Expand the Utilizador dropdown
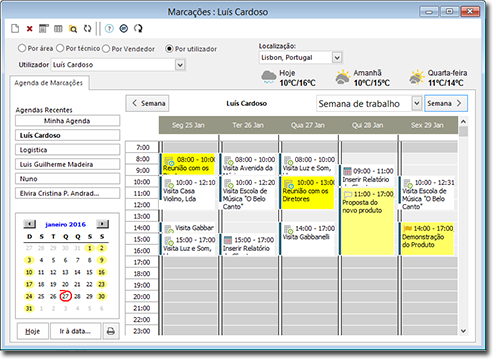The width and height of the screenshot is (496, 363). (180, 65)
